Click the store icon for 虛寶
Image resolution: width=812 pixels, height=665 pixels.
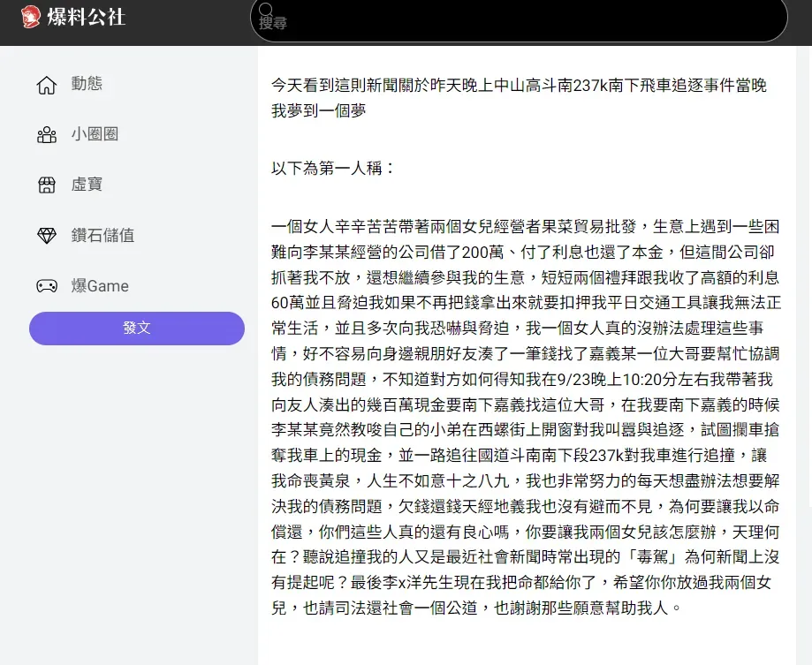click(x=47, y=185)
